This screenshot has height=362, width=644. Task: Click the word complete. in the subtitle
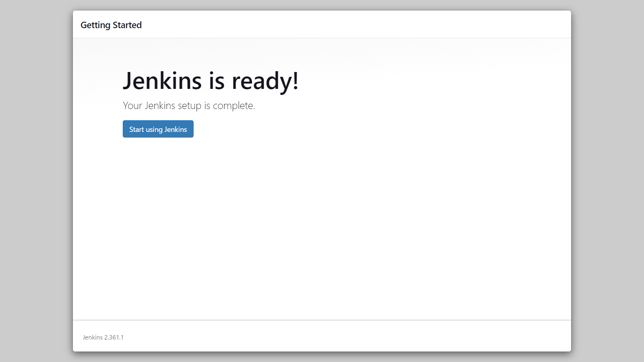click(234, 106)
